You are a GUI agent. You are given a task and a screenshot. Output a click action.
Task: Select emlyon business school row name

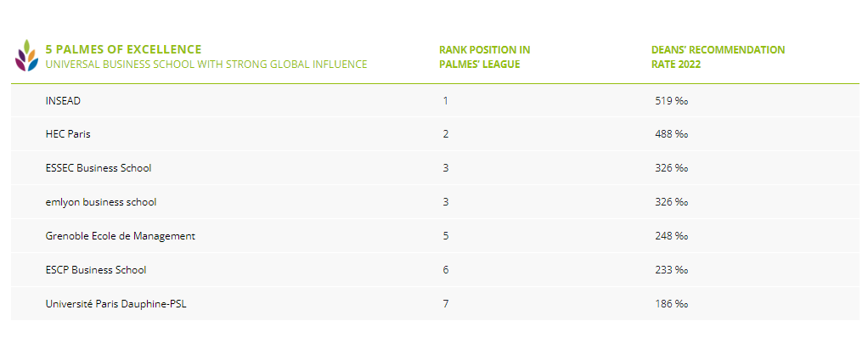[101, 202]
